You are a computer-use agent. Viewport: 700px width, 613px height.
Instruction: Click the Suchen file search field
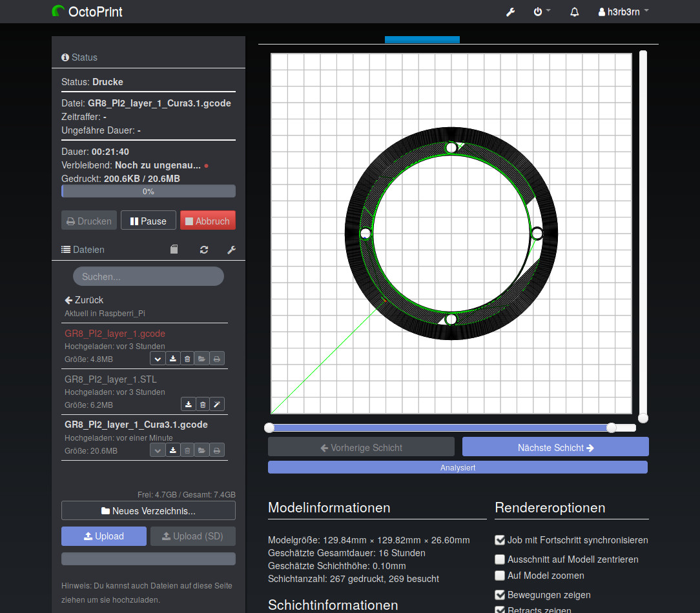(x=149, y=276)
